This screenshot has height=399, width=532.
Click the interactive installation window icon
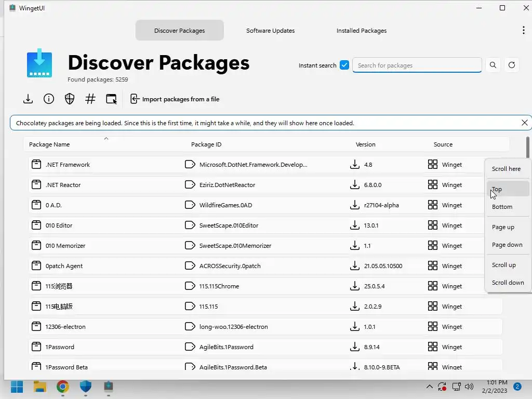point(111,99)
